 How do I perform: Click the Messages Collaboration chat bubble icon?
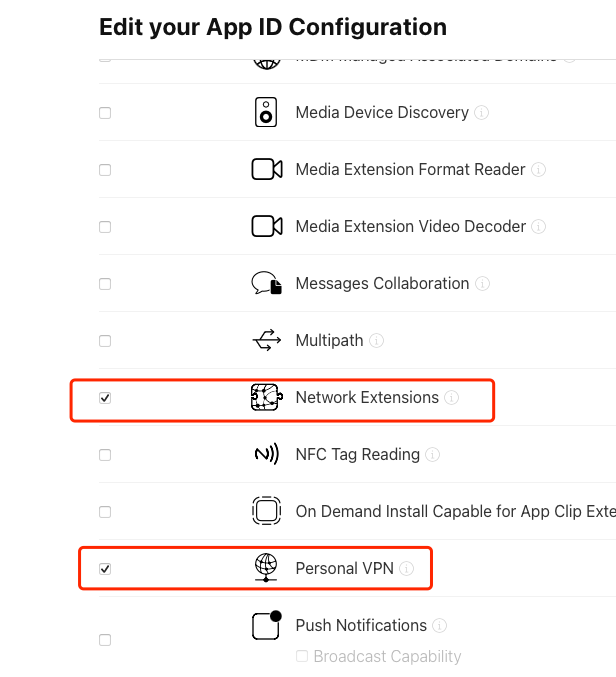click(267, 283)
